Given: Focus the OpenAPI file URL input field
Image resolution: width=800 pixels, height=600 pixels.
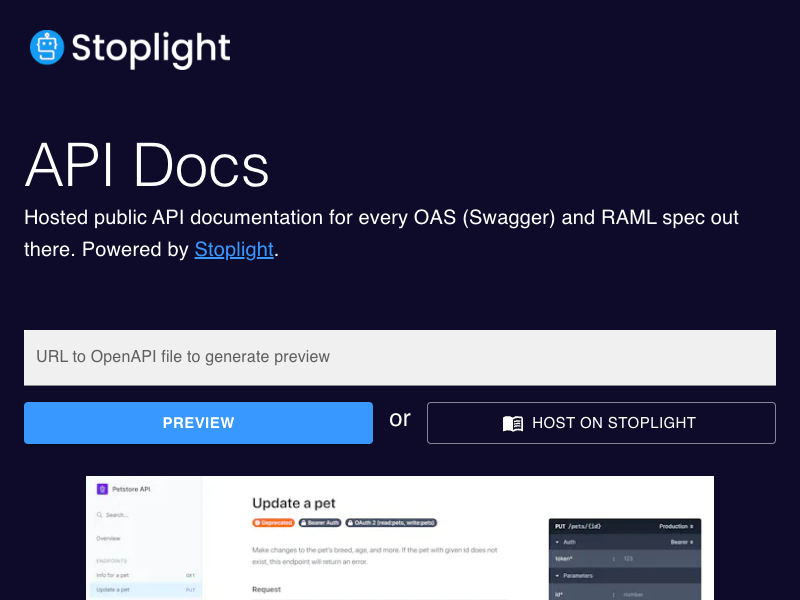Looking at the screenshot, I should pyautogui.click(x=400, y=357).
